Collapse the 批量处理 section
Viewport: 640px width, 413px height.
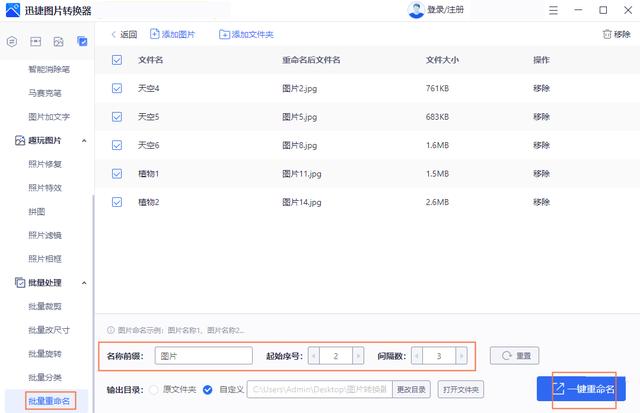[x=84, y=283]
